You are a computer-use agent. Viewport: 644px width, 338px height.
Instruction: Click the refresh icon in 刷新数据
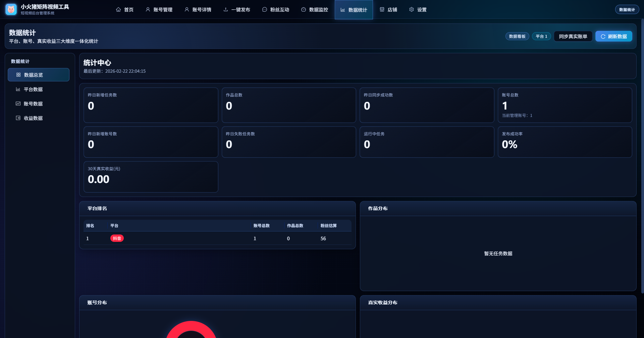point(603,37)
